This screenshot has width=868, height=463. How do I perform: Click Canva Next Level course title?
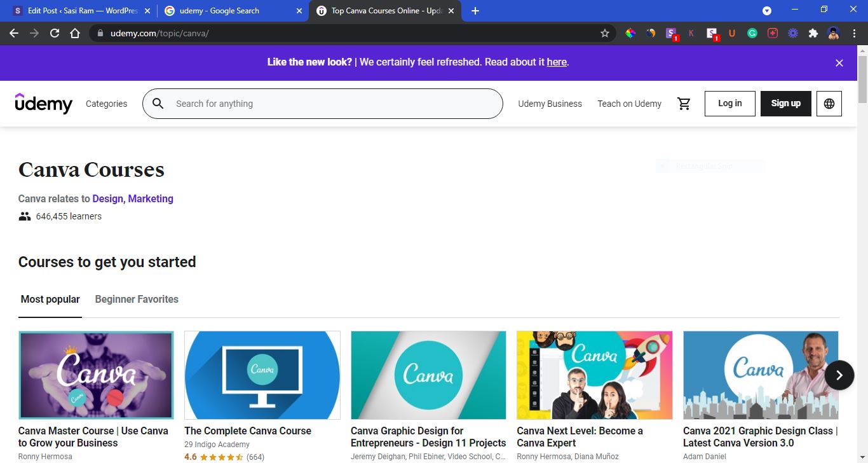580,437
